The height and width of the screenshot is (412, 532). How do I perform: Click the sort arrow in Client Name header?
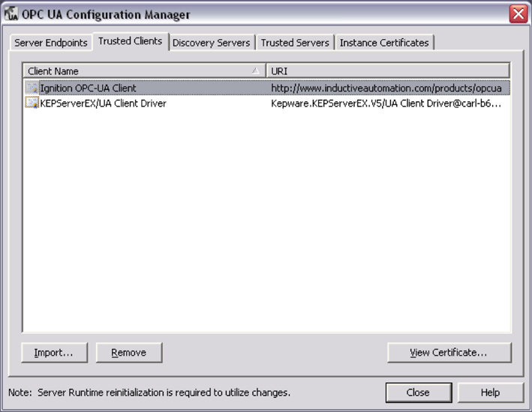[255, 71]
